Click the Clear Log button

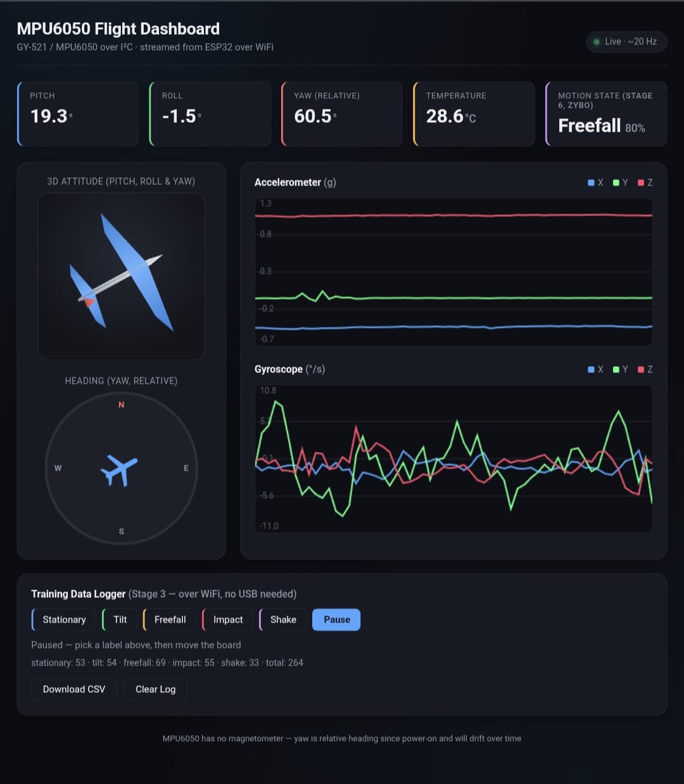click(x=155, y=689)
